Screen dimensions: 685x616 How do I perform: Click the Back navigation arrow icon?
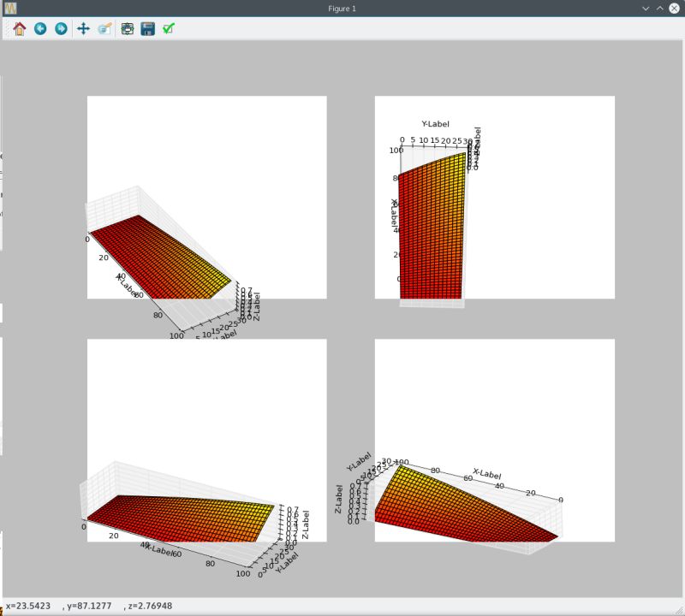(x=39, y=28)
